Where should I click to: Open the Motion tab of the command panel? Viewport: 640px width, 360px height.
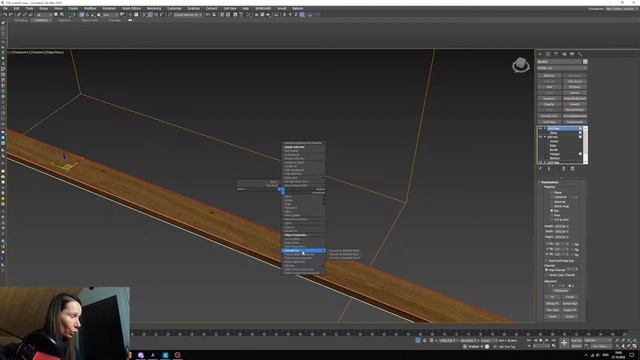pyautogui.click(x=564, y=54)
